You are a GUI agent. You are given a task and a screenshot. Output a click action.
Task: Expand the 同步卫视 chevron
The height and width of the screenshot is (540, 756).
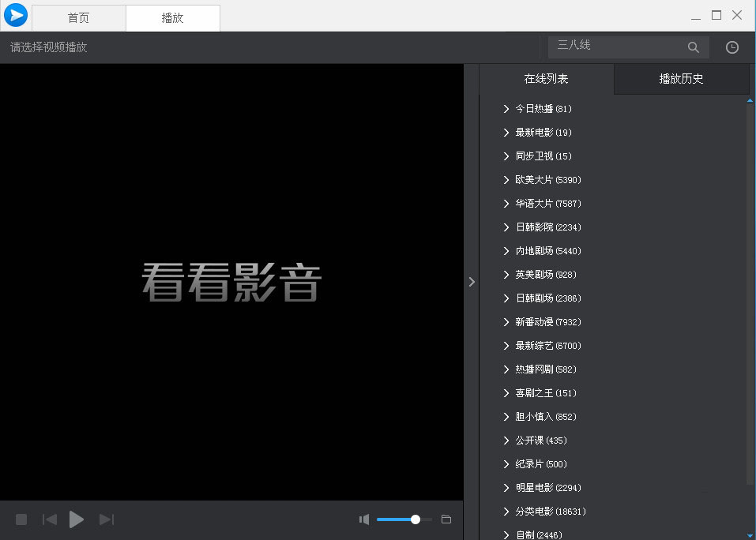[506, 156]
